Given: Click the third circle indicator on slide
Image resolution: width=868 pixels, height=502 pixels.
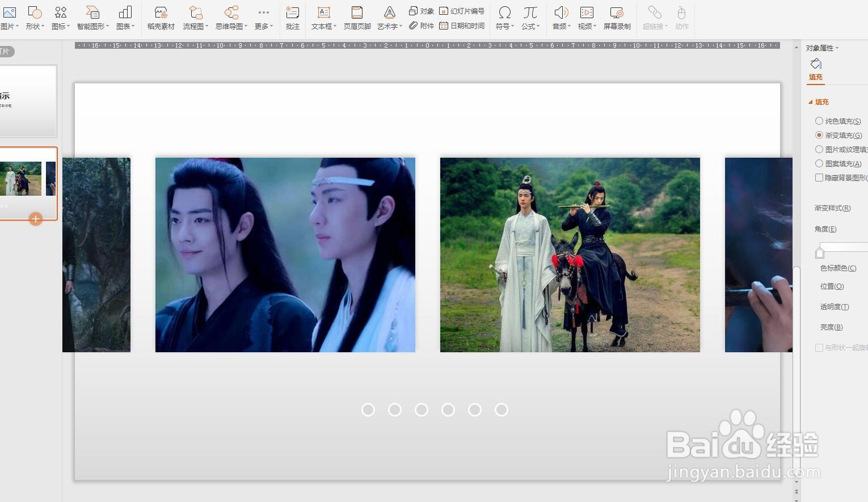Looking at the screenshot, I should point(422,410).
